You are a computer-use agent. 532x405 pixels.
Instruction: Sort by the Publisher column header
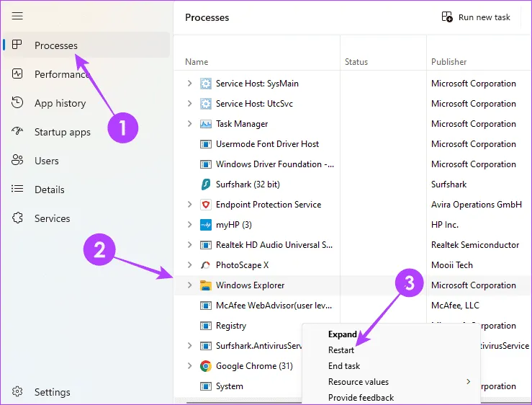[x=449, y=62]
